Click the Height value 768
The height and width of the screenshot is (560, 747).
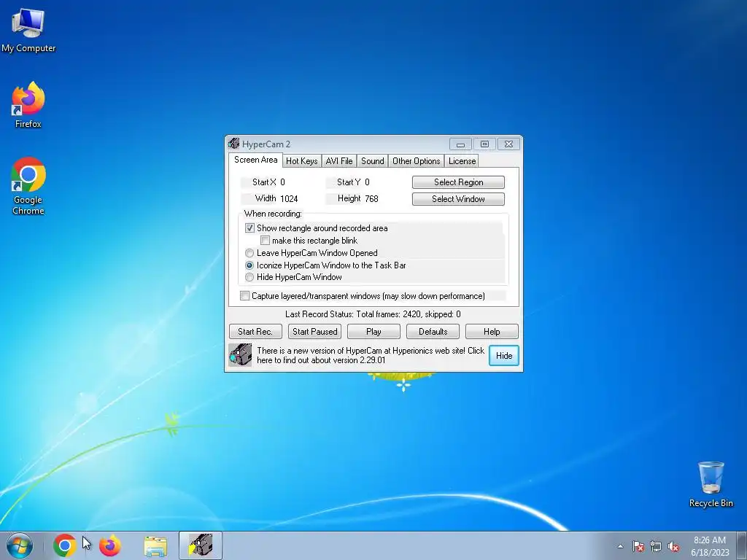click(371, 198)
